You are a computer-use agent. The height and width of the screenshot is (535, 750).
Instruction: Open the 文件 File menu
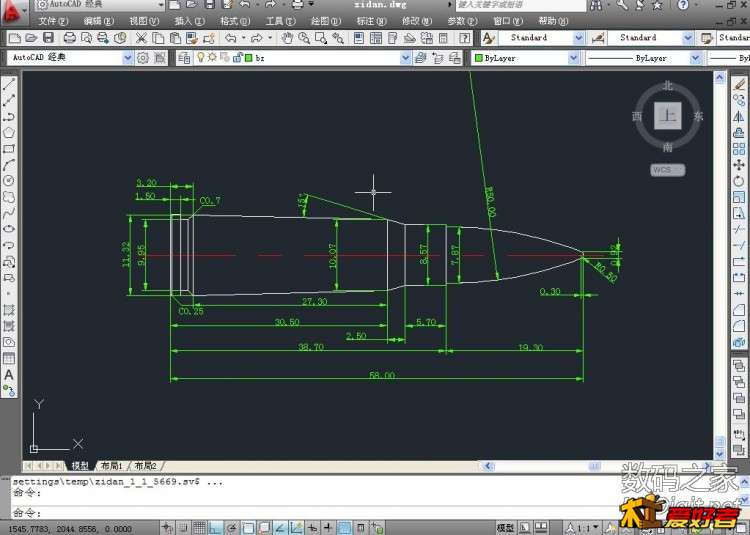53,21
